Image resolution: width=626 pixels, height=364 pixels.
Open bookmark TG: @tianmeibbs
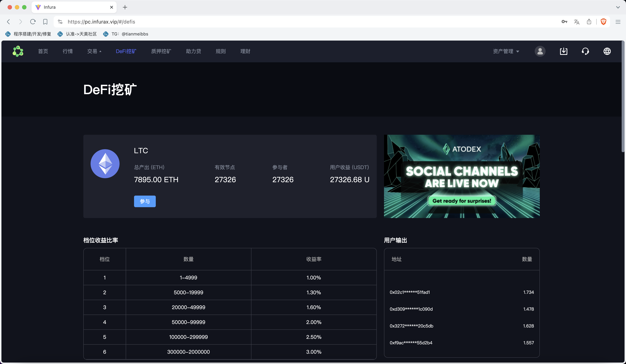tap(126, 34)
